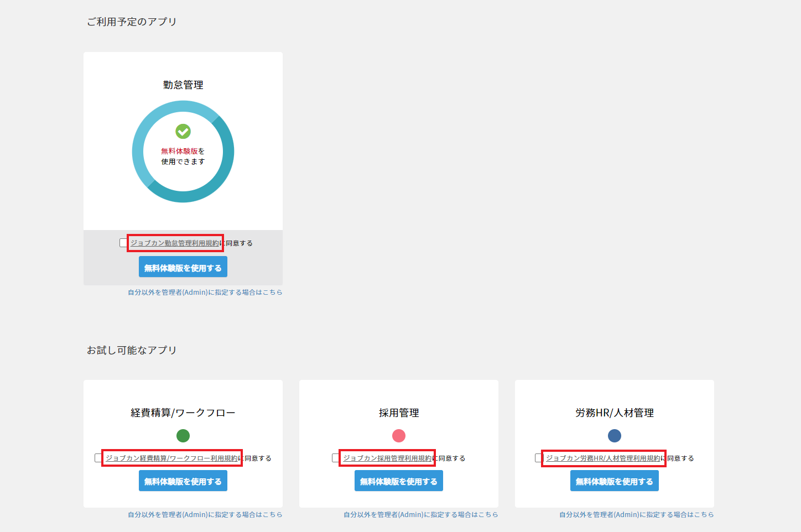
Task: Open the ジョブカン採用管理利用規約 link
Action: coord(387,458)
